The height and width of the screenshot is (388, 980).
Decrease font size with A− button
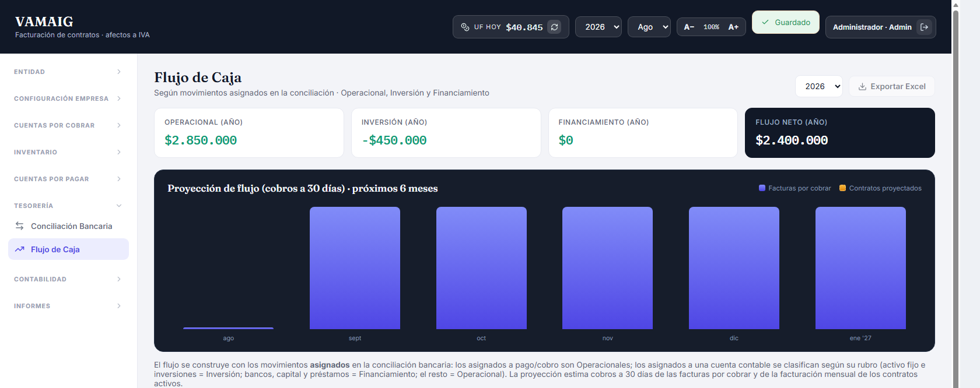pyautogui.click(x=689, y=27)
